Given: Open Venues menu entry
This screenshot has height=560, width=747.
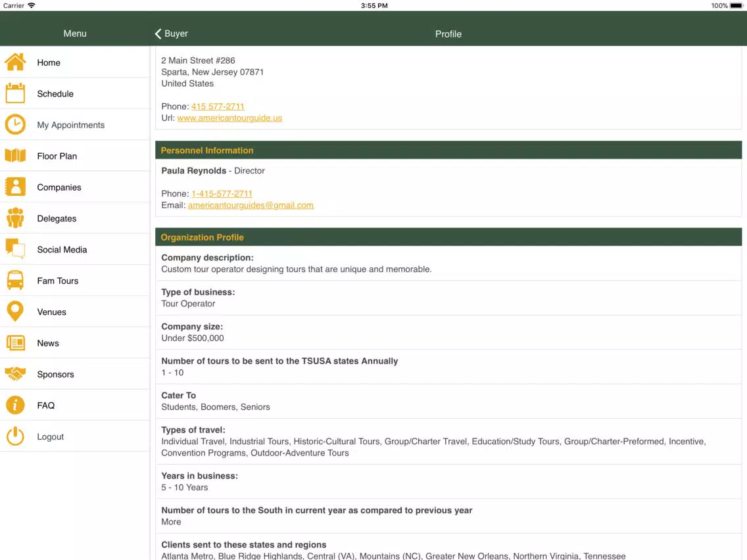Looking at the screenshot, I should tap(75, 312).
